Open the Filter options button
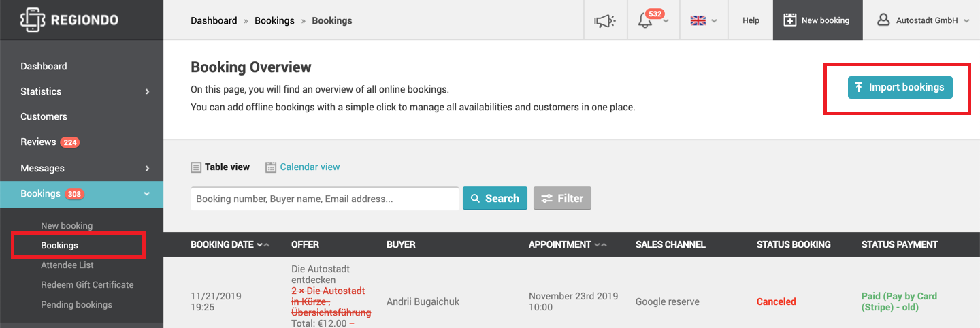The width and height of the screenshot is (980, 328). [562, 198]
